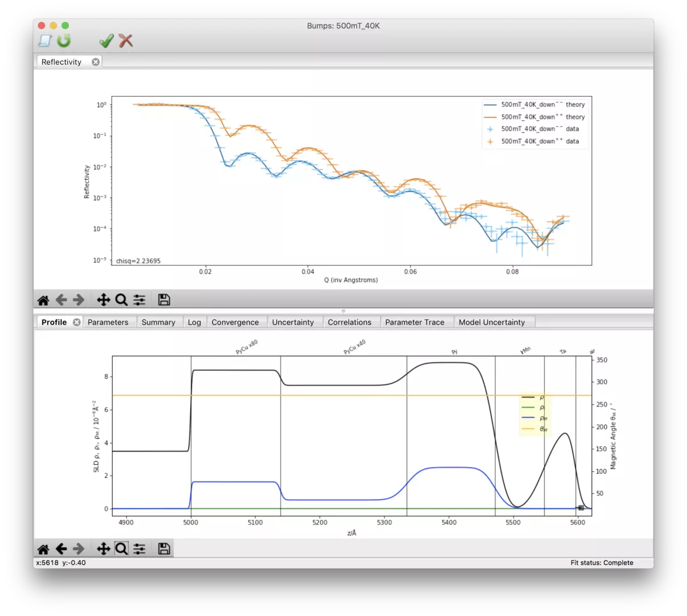Close the Reflectivity tab
Image resolution: width=687 pixels, height=616 pixels.
(x=96, y=62)
